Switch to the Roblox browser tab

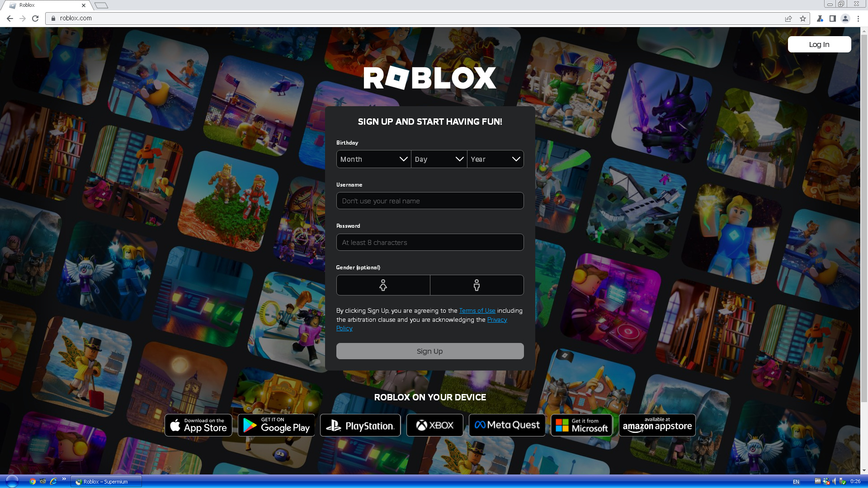coord(45,5)
